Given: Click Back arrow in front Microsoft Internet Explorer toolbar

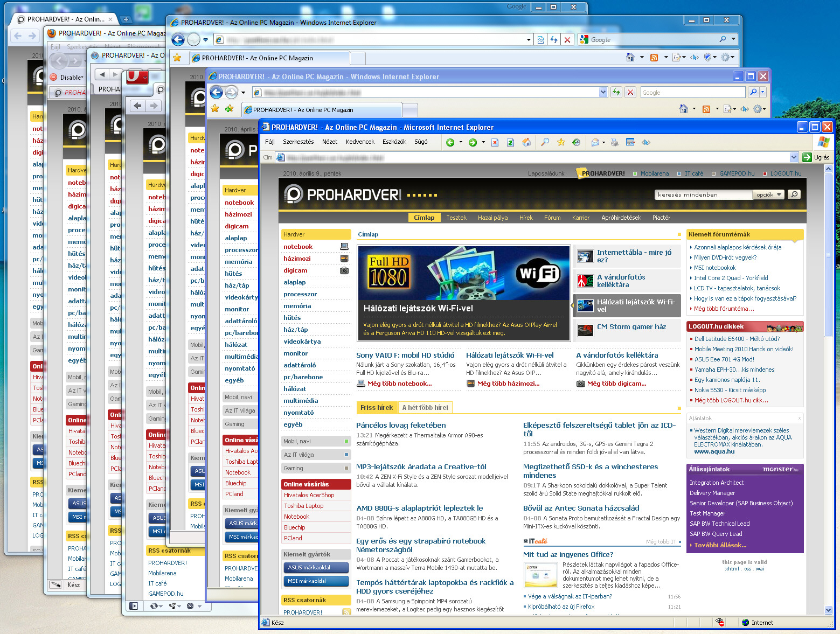Looking at the screenshot, I should tap(450, 142).
